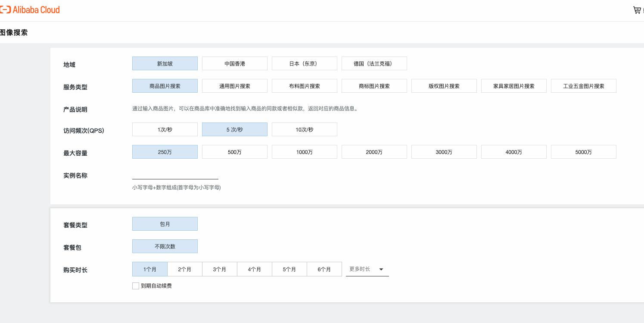This screenshot has height=323, width=644.
Task: Click the Alibaba Cloud logo
Action: coord(30,10)
